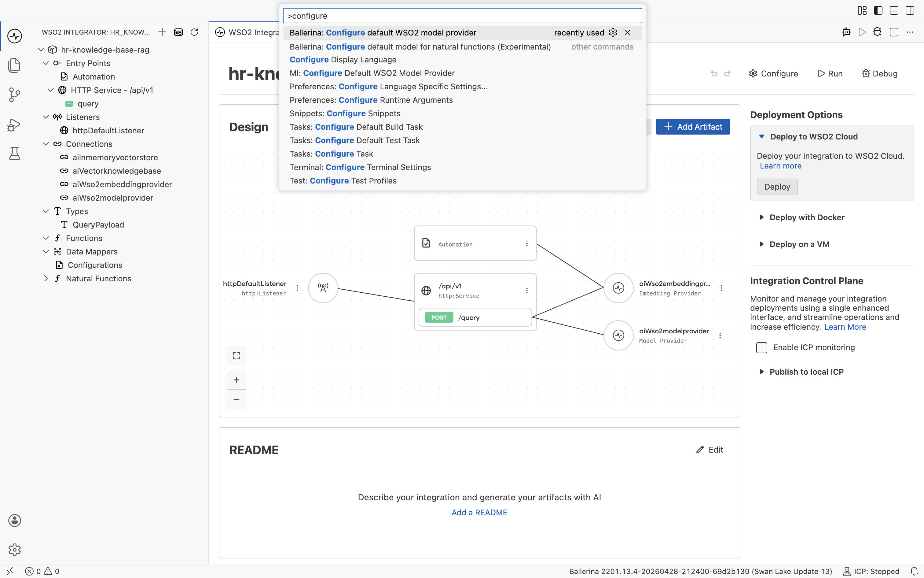The width and height of the screenshot is (924, 578).
Task: Open the /api/v1 service node's three-dot menu
Action: 527,291
